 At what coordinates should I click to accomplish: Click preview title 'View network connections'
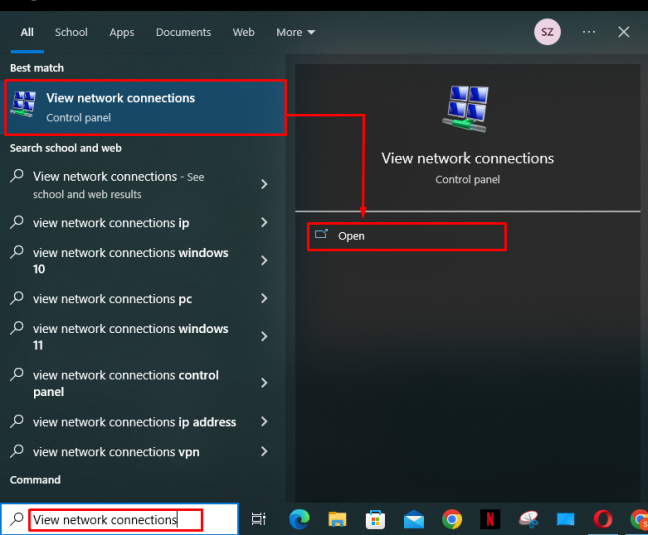point(467,159)
